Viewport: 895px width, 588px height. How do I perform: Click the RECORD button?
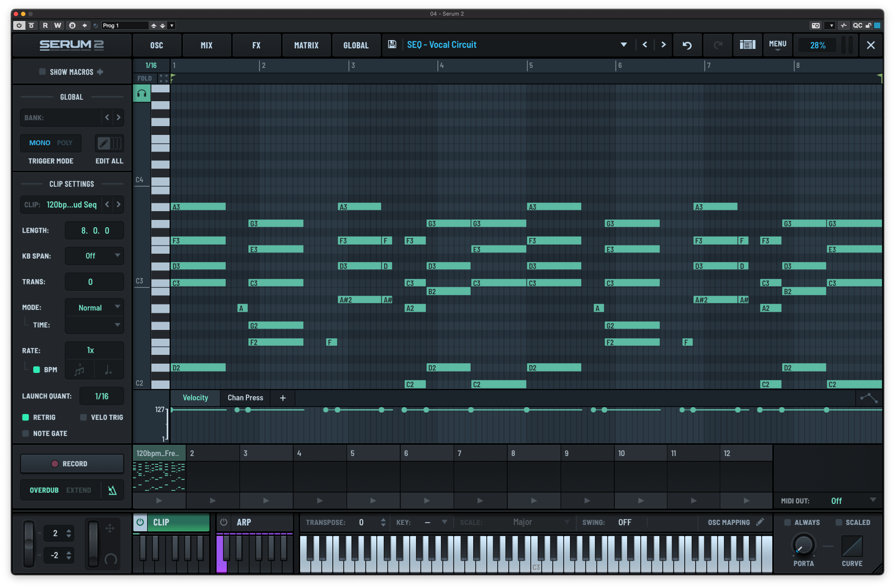[71, 463]
